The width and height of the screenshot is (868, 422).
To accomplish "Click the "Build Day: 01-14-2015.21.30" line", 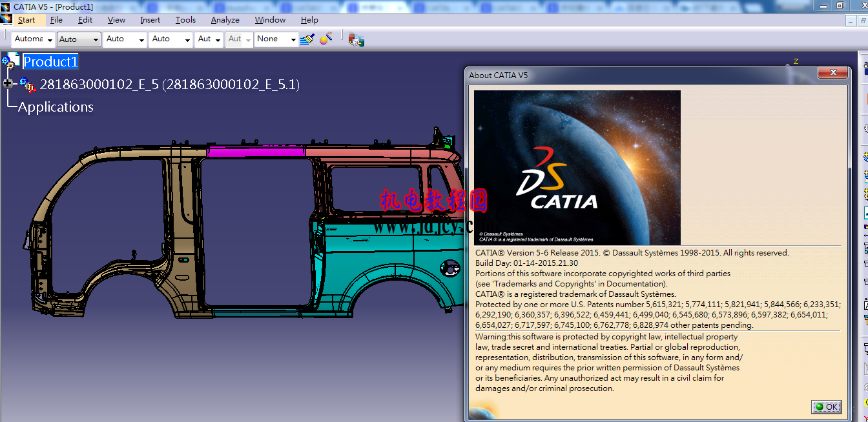I will (527, 263).
